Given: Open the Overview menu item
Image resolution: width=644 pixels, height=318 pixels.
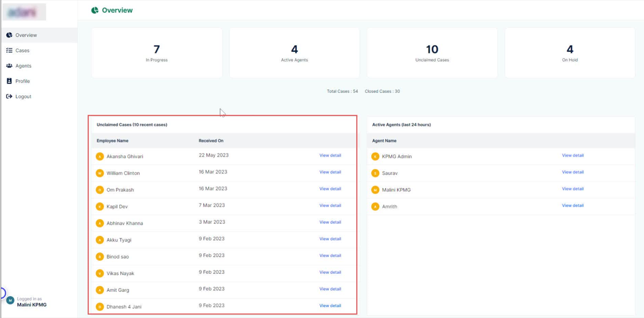Looking at the screenshot, I should 39,35.
